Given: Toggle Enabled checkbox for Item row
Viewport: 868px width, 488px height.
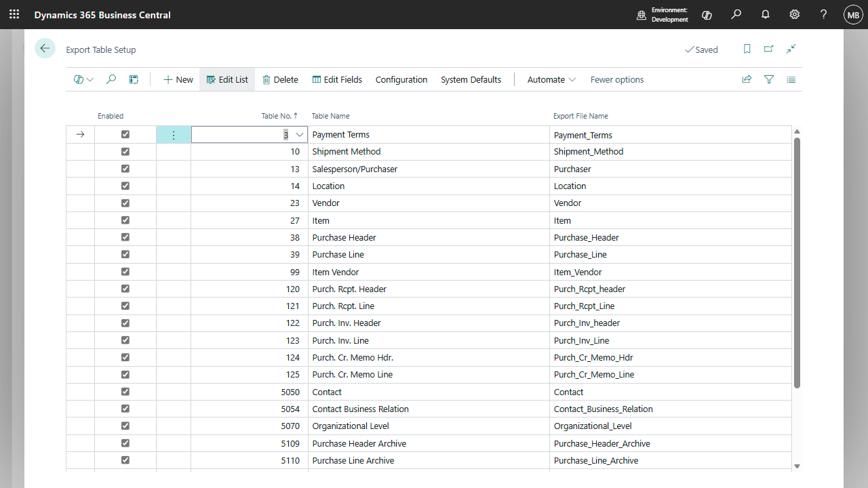Looking at the screenshot, I should click(125, 220).
